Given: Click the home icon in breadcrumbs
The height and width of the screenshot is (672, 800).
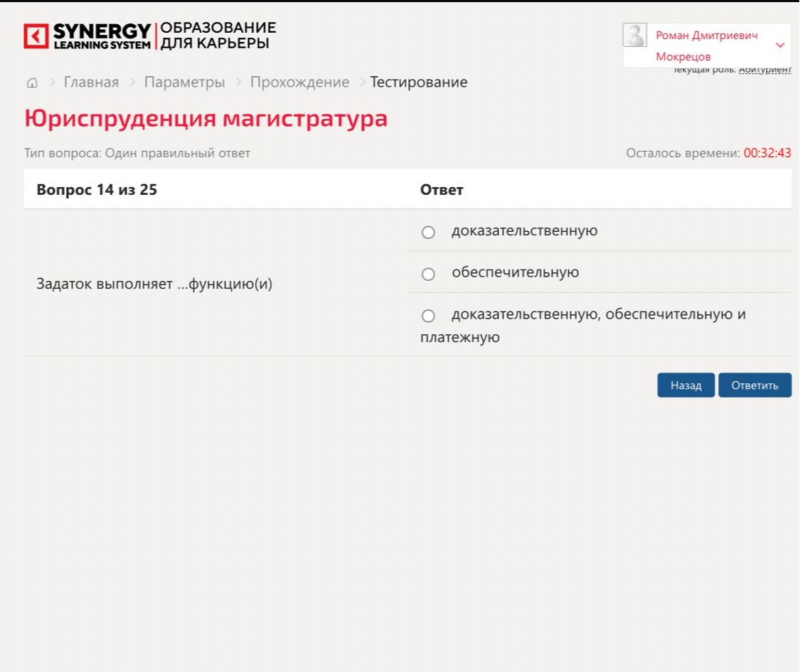Looking at the screenshot, I should [x=32, y=82].
